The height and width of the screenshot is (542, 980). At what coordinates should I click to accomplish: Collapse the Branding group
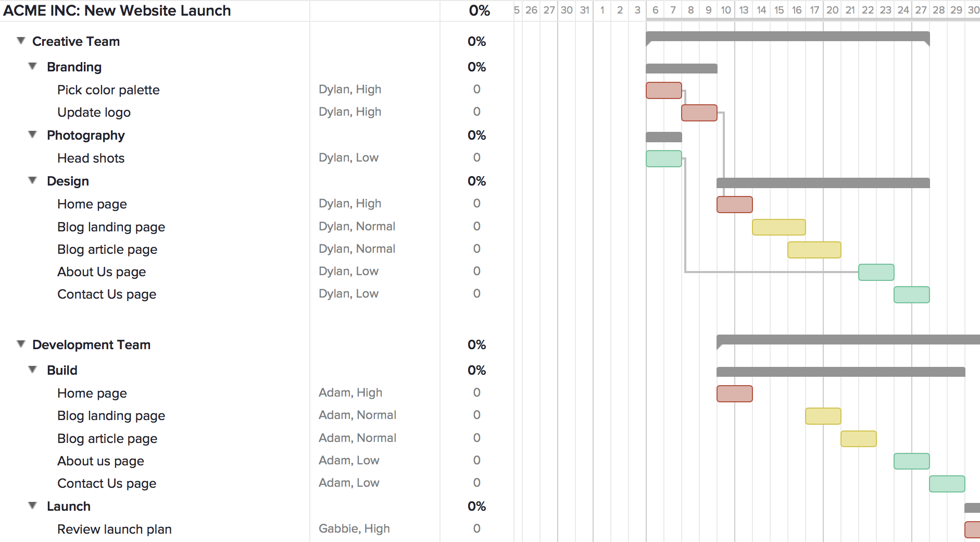[x=32, y=66]
